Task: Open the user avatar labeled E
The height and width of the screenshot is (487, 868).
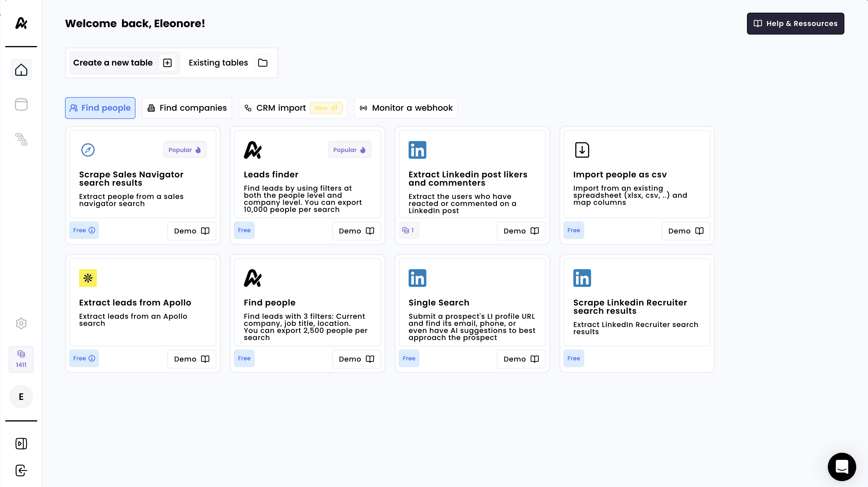Action: point(21,396)
